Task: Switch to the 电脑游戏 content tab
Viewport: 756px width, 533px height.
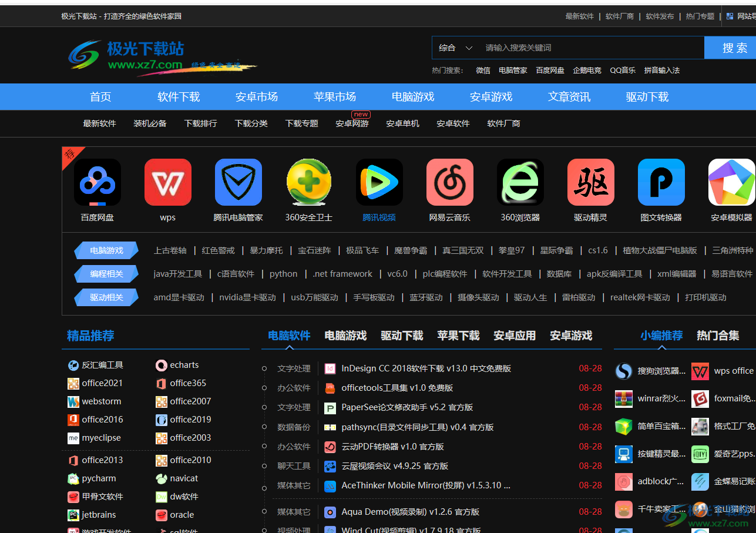Action: click(x=345, y=336)
